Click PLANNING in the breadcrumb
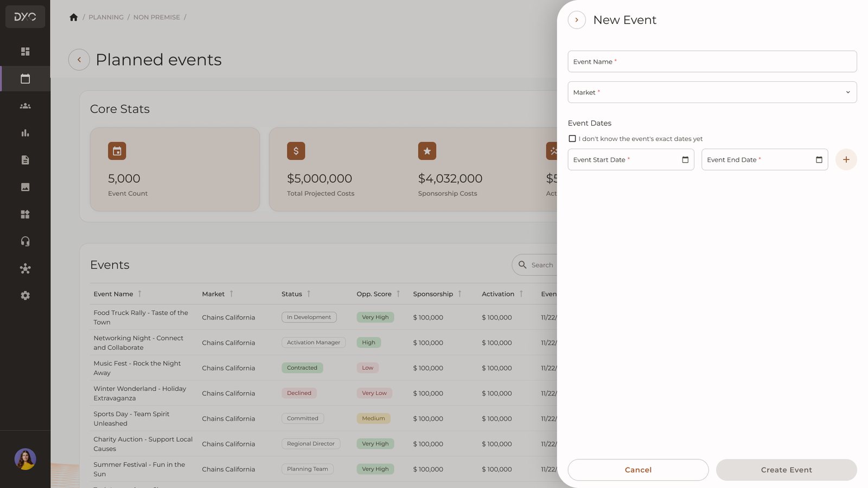Image resolution: width=868 pixels, height=488 pixels. 106,17
